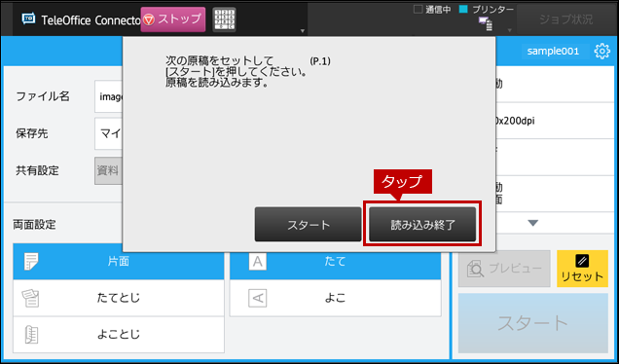Open the numeric keypad icon
Viewport: 619px width, 364px height.
tap(224, 19)
